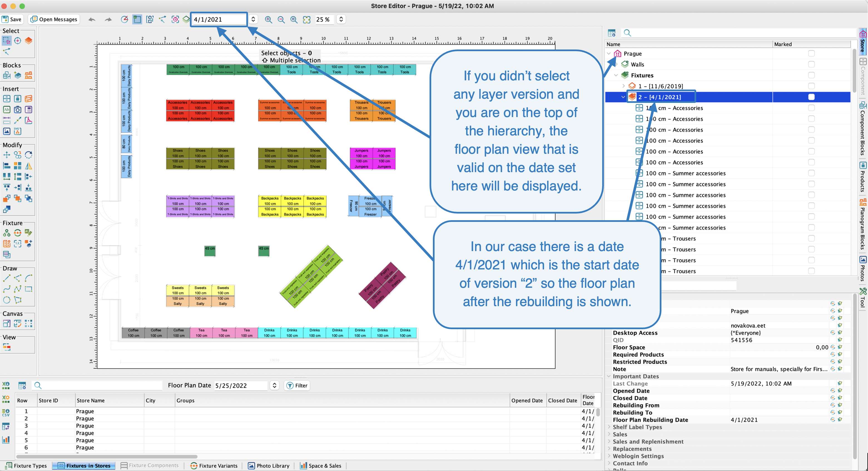Click the Filter button

297,385
